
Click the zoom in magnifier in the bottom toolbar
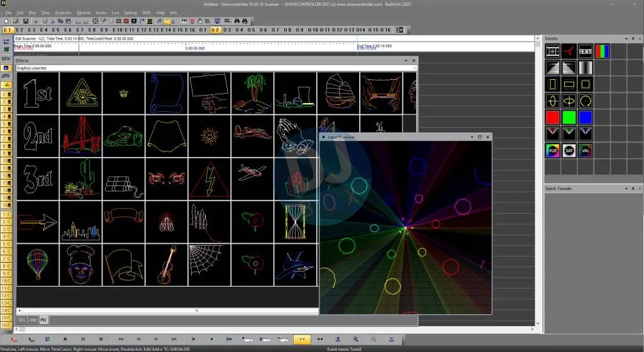pos(355,339)
